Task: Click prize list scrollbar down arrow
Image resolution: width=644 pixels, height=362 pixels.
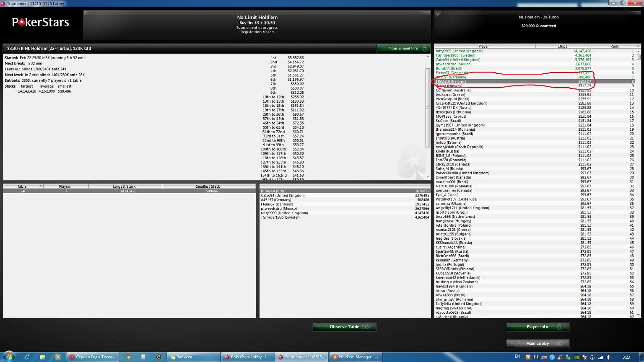Action: pyautogui.click(x=428, y=177)
